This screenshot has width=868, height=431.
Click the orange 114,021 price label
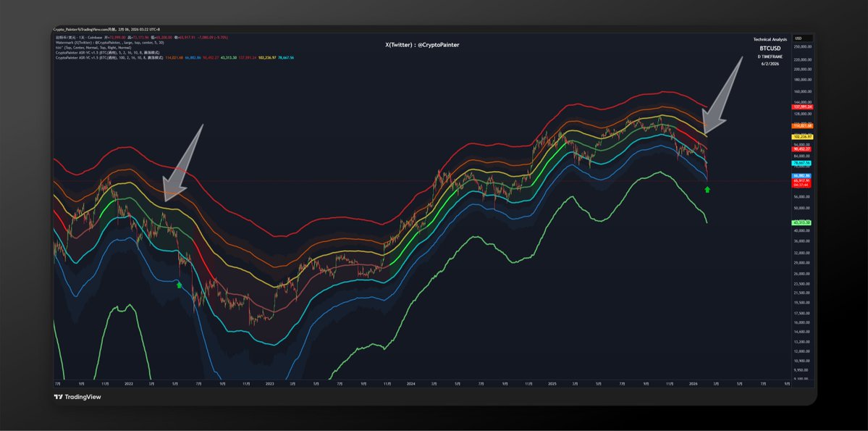[803, 125]
